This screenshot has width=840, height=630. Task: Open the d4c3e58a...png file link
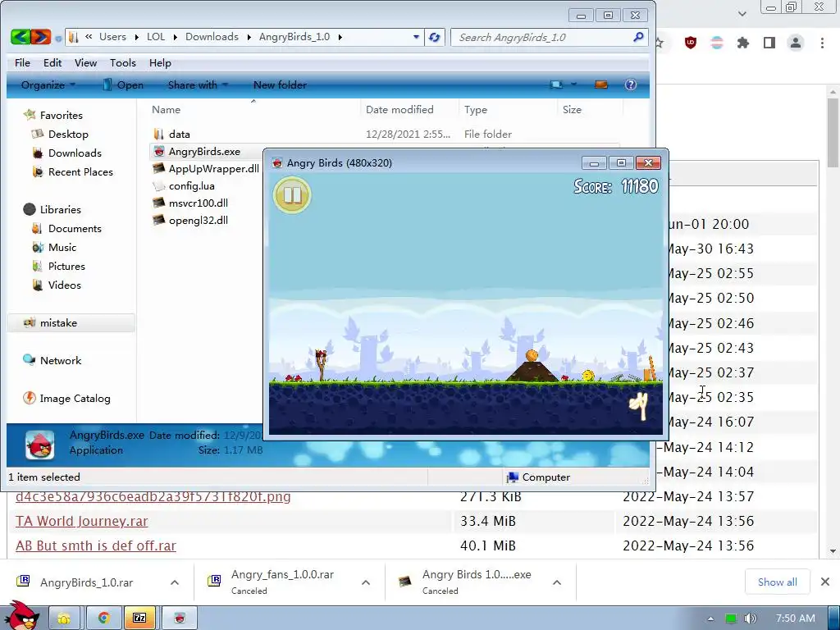tap(153, 496)
